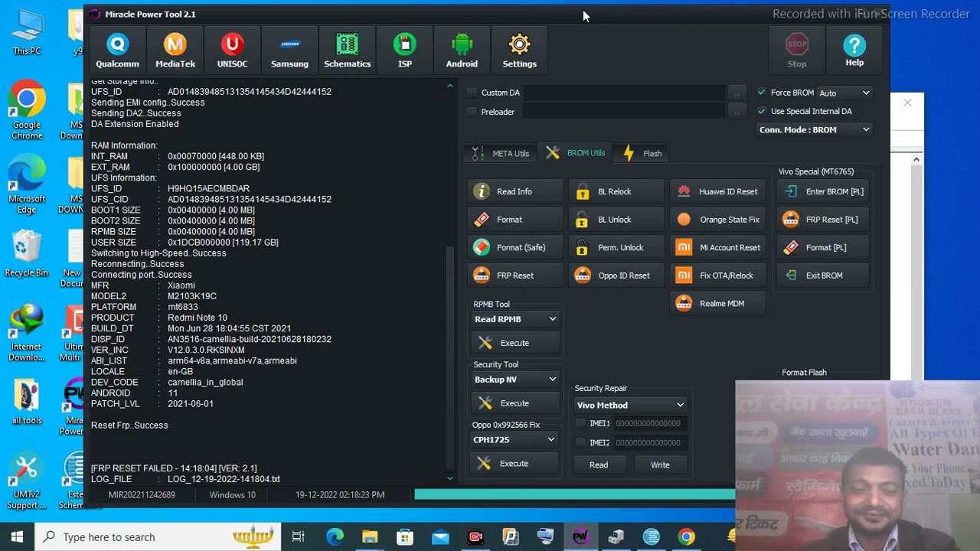
Task: Click Enter BROM [PL] button
Action: tap(824, 191)
